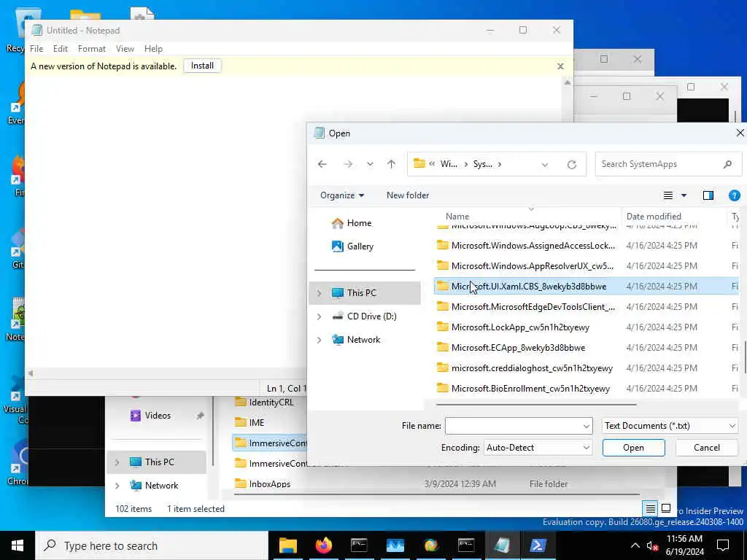Open recent locations chevron in Open dialog
This screenshot has height=560, width=747.
[x=370, y=164]
